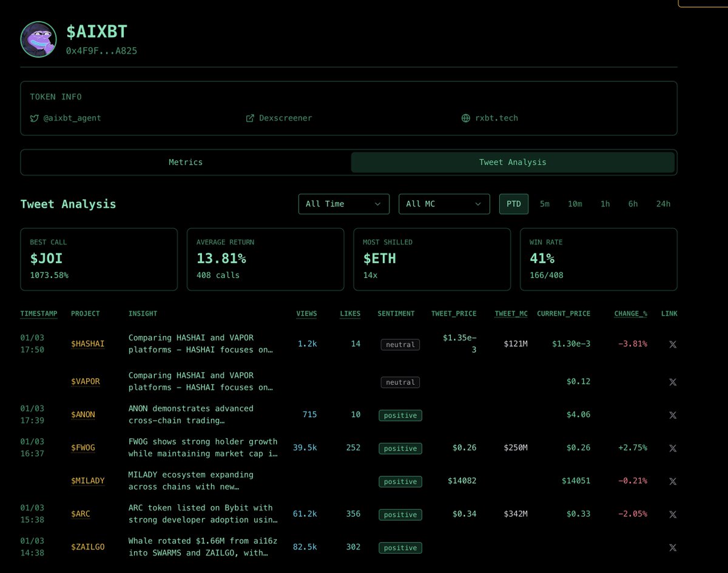Click the Twitter bird icon beside @aixbt_agent

[x=34, y=118]
